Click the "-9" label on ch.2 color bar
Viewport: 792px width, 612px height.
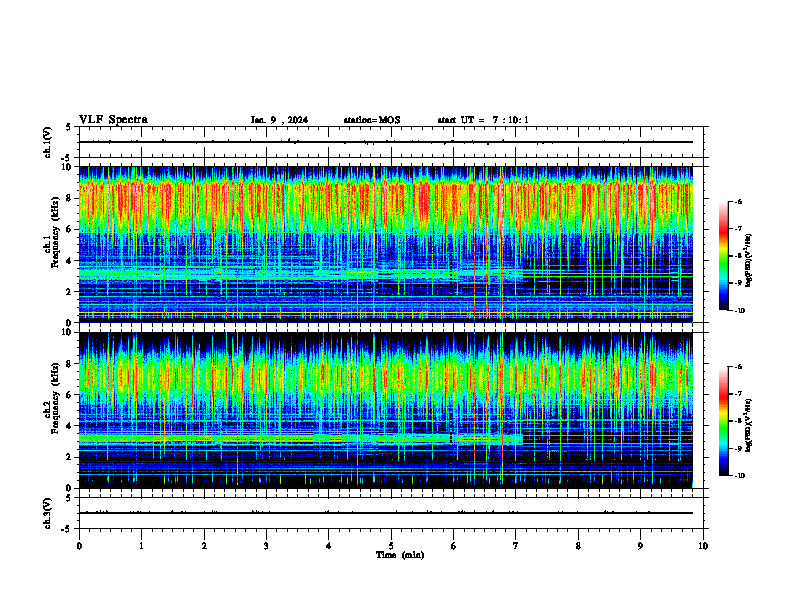tap(738, 449)
